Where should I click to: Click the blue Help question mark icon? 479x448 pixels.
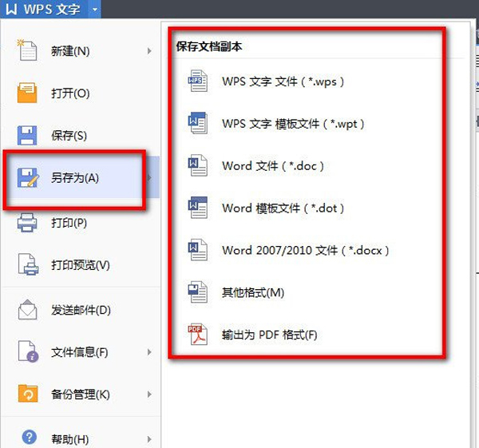30,438
